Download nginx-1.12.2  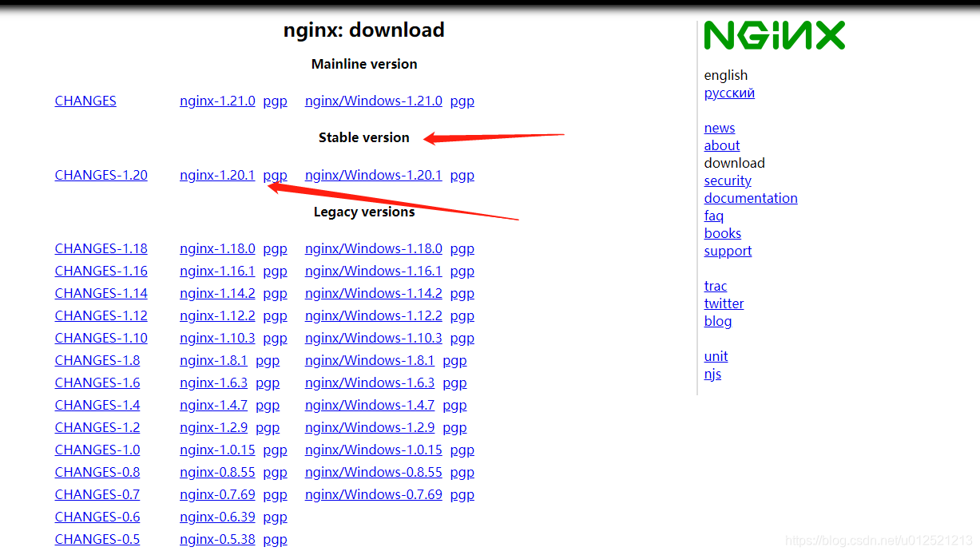217,316
